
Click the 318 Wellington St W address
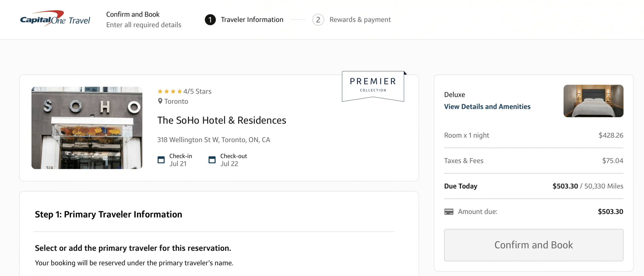pos(214,140)
